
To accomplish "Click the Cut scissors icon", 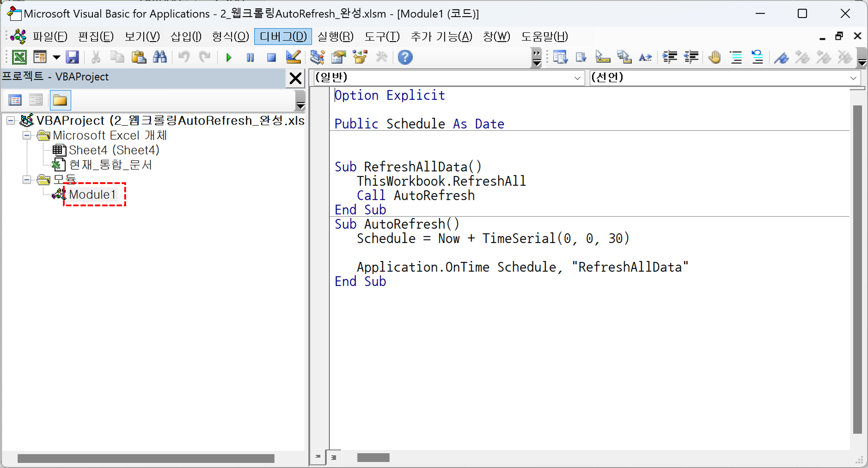I will click(96, 57).
